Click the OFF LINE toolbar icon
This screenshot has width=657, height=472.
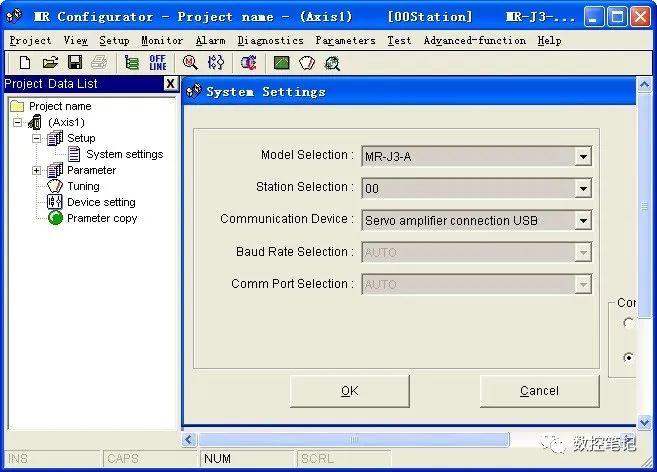pyautogui.click(x=158, y=63)
